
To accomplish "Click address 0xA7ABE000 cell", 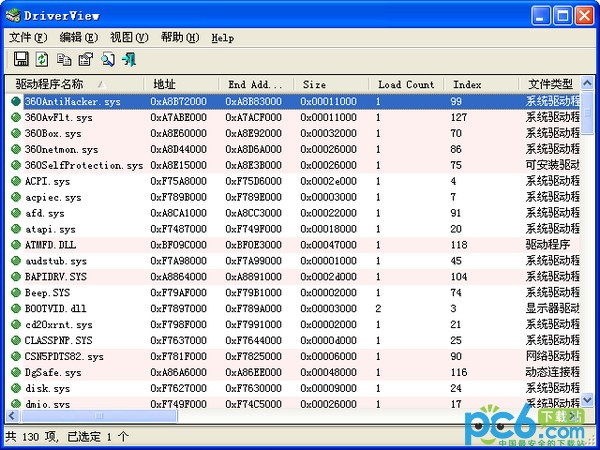I will click(178, 117).
